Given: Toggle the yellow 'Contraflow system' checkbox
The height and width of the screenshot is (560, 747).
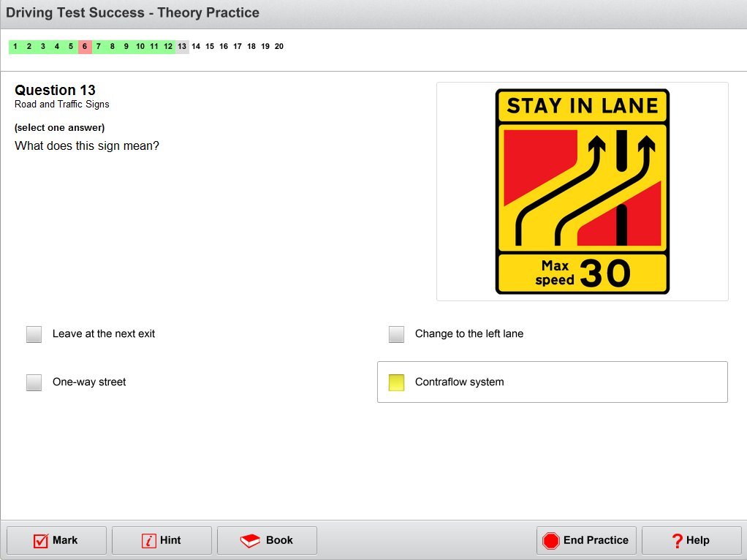Looking at the screenshot, I should tap(397, 382).
